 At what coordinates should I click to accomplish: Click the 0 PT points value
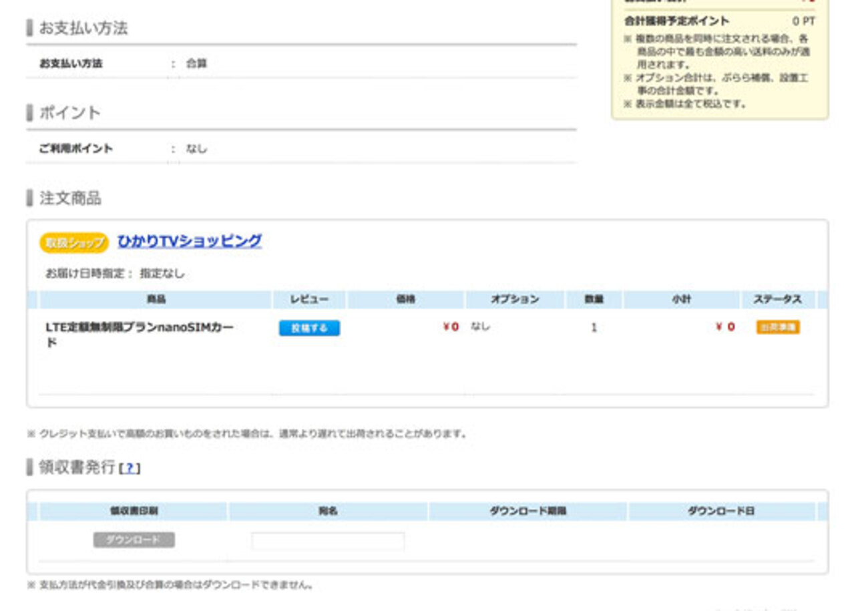[803, 21]
